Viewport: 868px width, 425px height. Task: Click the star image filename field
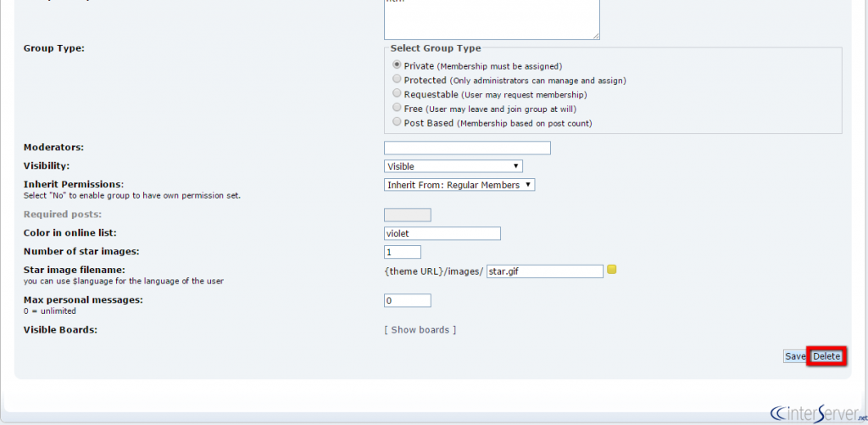click(545, 271)
